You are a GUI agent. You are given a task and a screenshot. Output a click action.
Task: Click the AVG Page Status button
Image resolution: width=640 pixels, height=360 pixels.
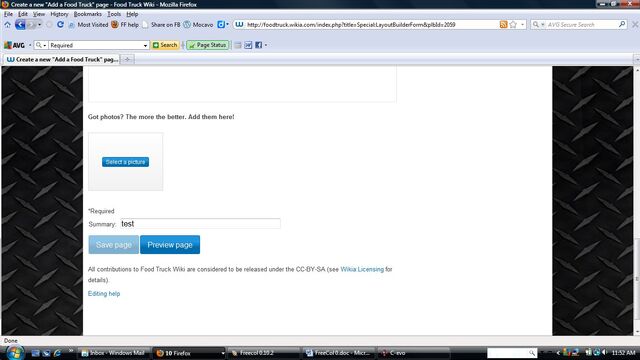pos(208,45)
